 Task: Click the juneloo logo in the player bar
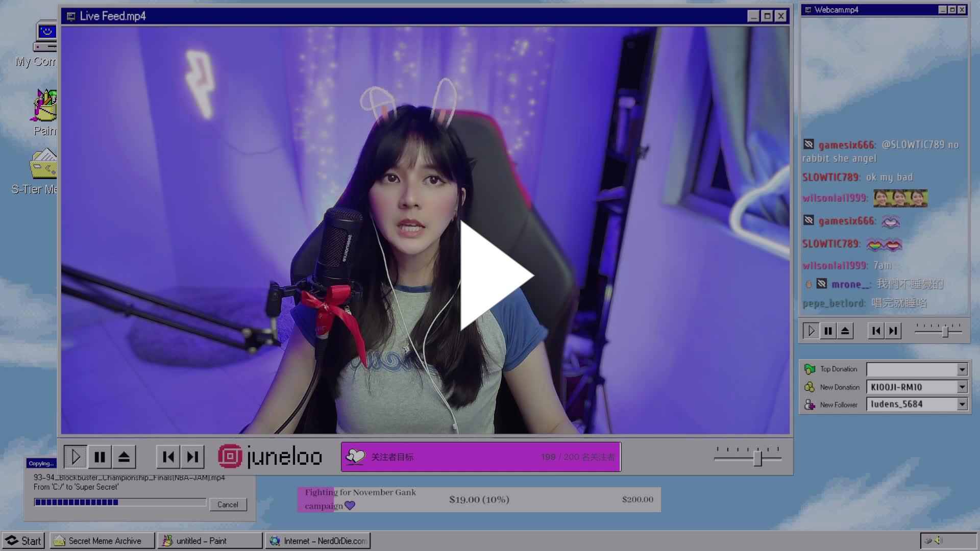271,457
